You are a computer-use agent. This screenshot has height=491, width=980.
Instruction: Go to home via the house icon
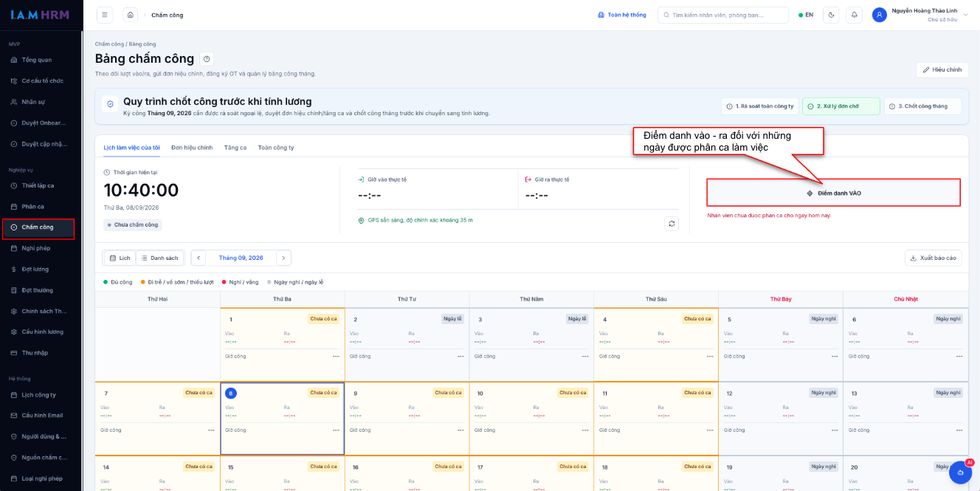pos(131,15)
